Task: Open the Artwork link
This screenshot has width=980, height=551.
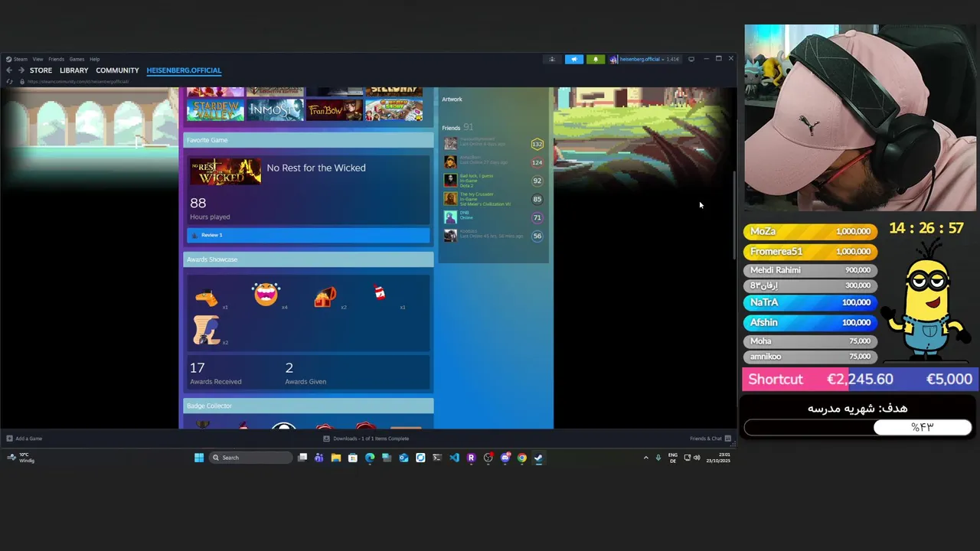Action: tap(452, 99)
